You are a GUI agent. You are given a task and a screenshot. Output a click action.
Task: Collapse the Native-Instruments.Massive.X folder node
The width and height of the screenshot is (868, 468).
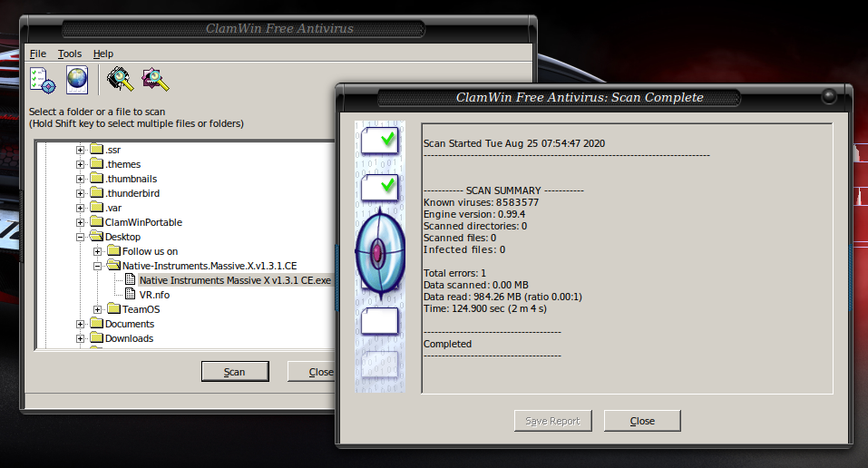(97, 266)
